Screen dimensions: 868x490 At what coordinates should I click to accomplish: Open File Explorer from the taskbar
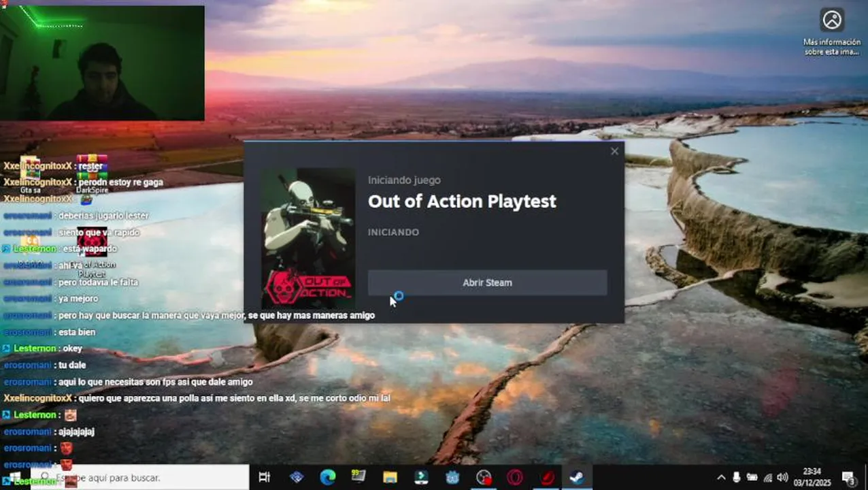coord(390,478)
